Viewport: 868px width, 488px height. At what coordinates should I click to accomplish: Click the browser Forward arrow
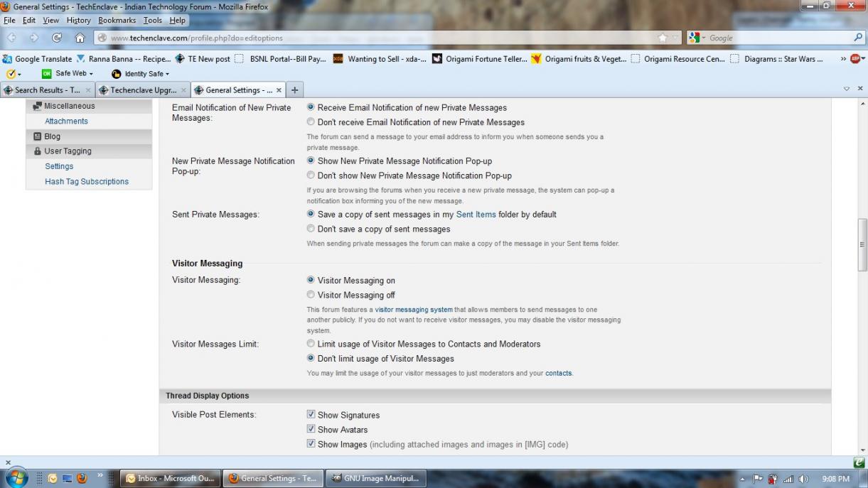34,38
